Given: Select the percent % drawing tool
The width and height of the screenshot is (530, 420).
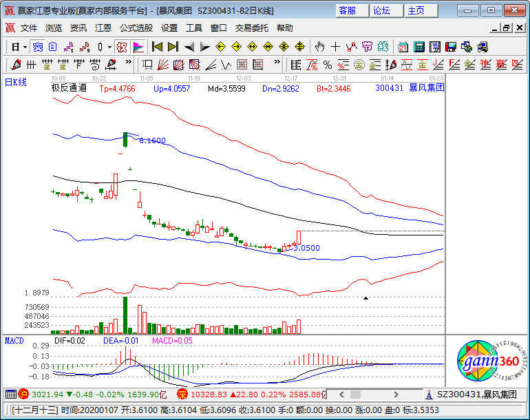Looking at the screenshot, I should click(328, 65).
